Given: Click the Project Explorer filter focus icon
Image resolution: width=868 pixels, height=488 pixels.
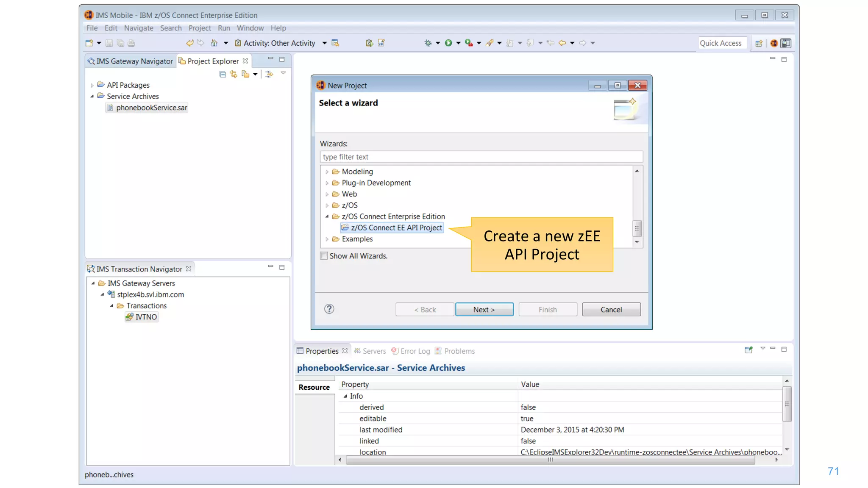Looking at the screenshot, I should 269,74.
